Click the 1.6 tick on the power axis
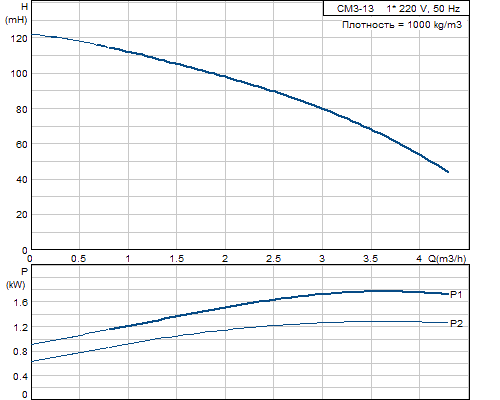 tap(21, 302)
